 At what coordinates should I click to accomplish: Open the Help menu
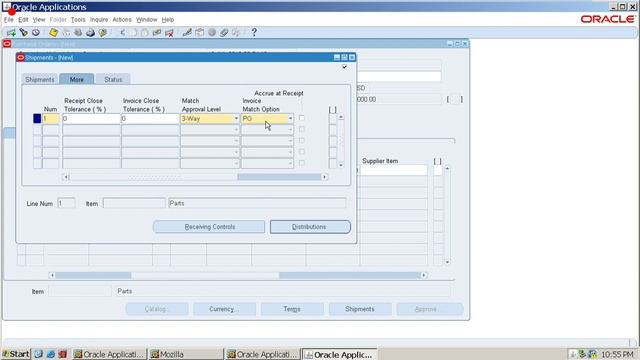pyautogui.click(x=168, y=20)
